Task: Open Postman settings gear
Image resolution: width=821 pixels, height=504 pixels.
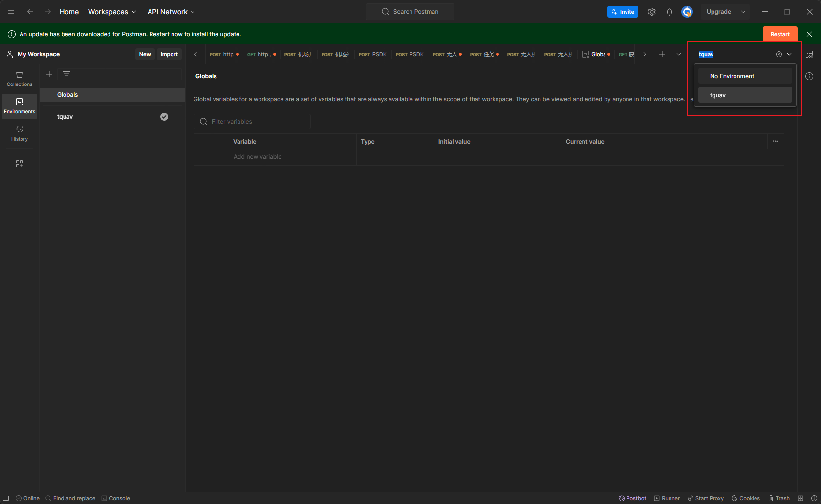Action: pyautogui.click(x=652, y=12)
